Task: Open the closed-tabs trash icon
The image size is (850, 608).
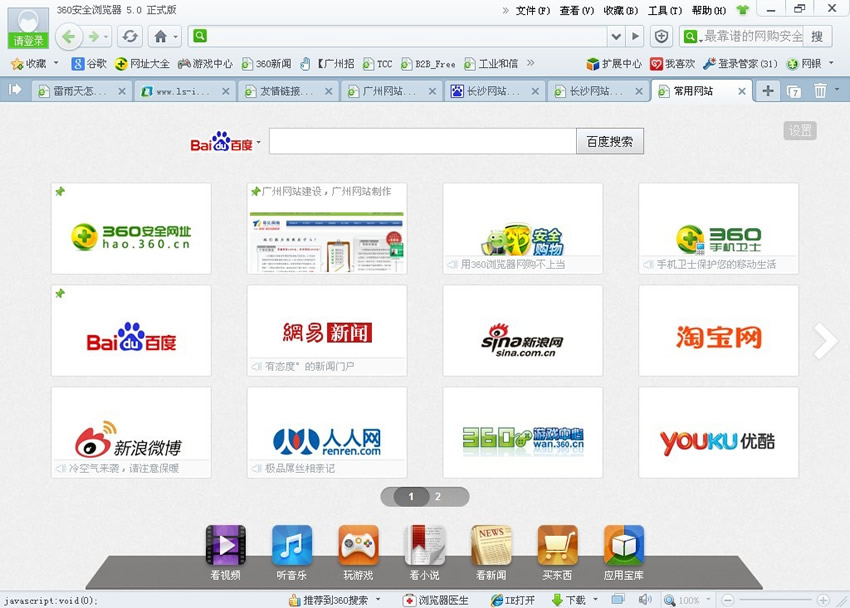Action: (820, 91)
